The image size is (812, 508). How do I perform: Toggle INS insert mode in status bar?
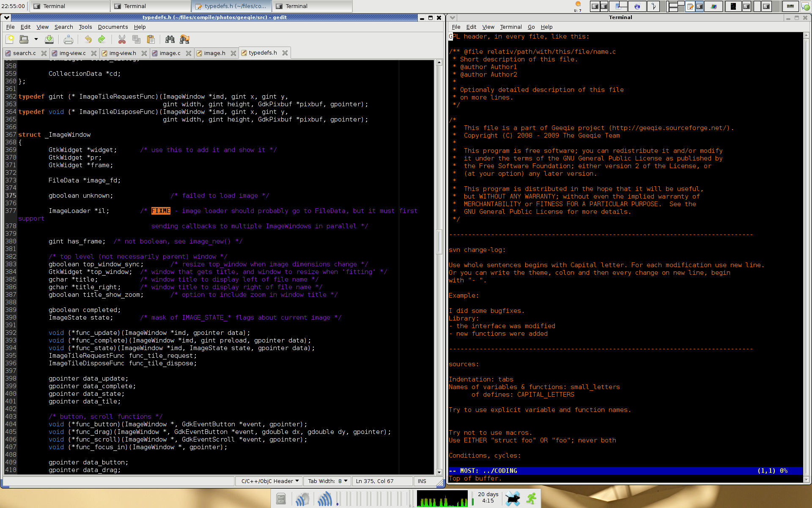pos(422,481)
